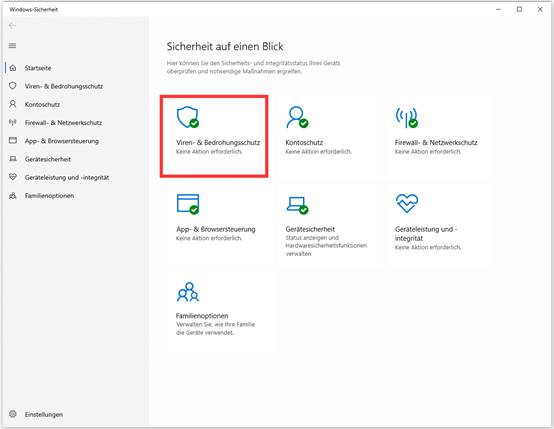The image size is (554, 429).
Task: Click the large Kontoschutz person tile icon
Action: coord(297,117)
